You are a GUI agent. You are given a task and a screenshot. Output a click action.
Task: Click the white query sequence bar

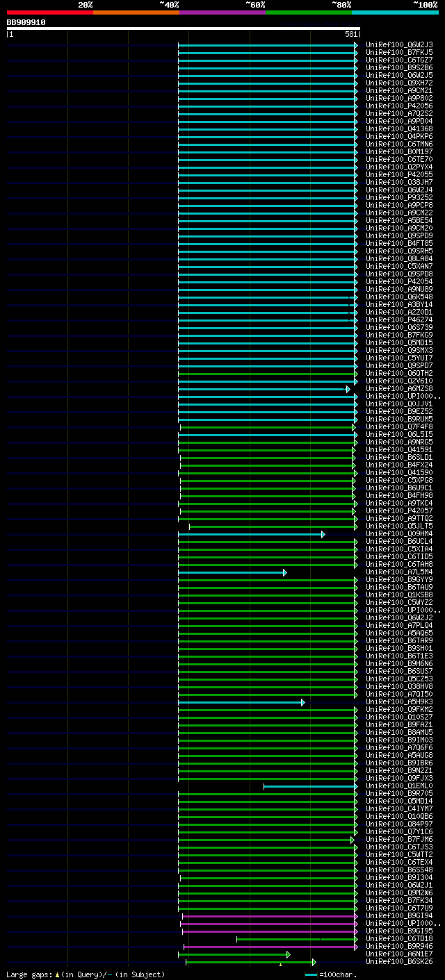[184, 28]
